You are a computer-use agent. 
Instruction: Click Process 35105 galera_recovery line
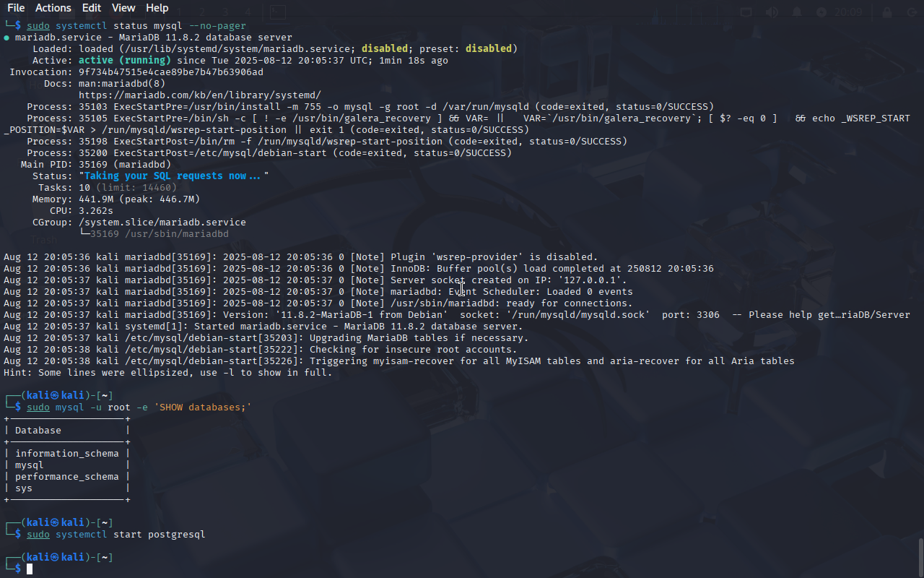pos(457,124)
